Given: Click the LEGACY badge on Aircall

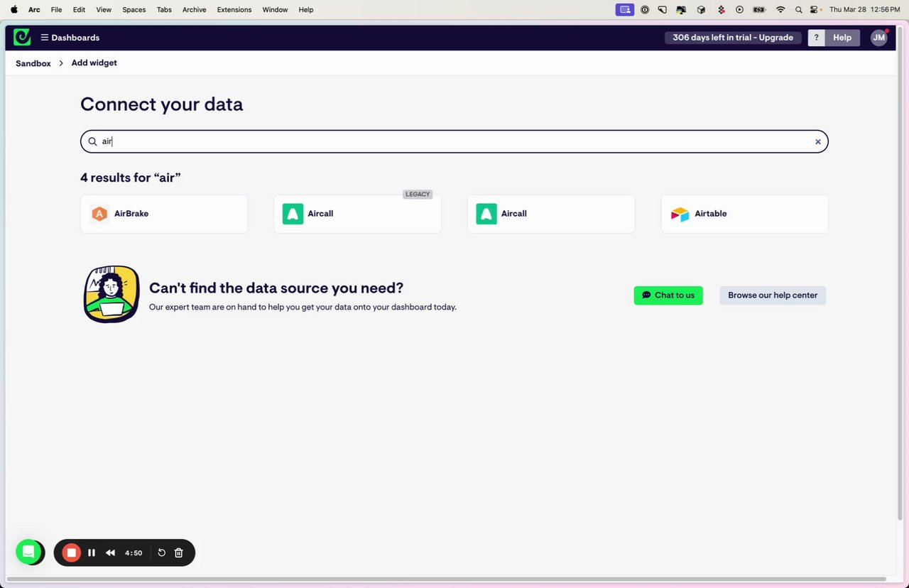Looking at the screenshot, I should 418,194.
